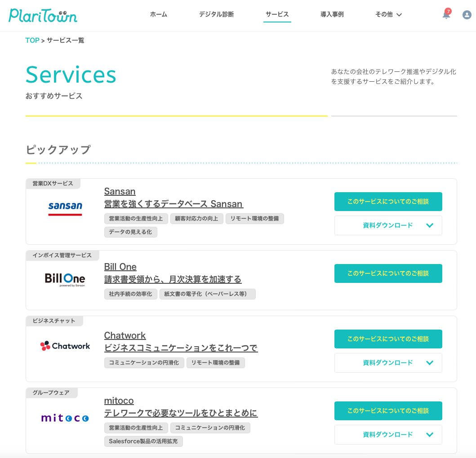This screenshot has width=476, height=458.
Task: Expand 資料ダウンロード dropdown for mitoco
Action: pyautogui.click(x=388, y=435)
